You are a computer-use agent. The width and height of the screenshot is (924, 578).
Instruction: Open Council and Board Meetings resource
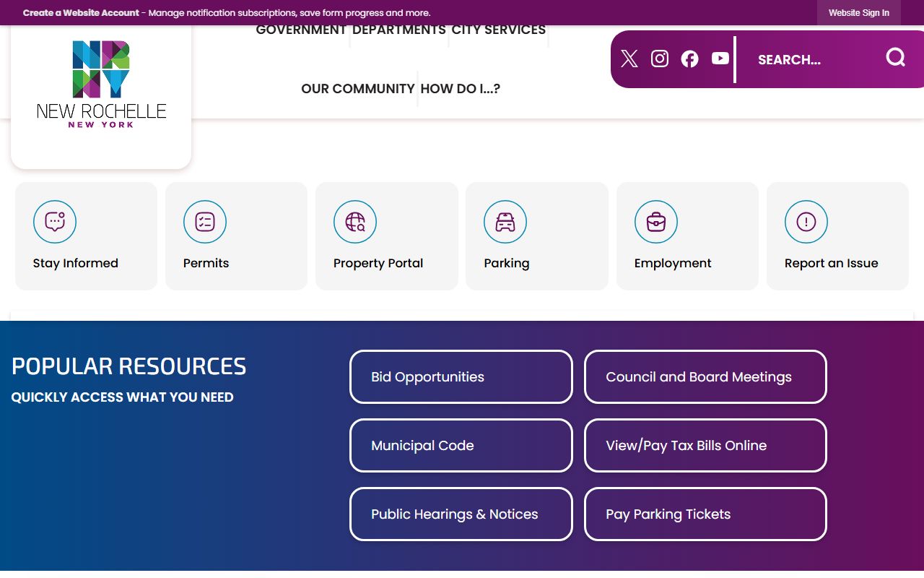705,377
